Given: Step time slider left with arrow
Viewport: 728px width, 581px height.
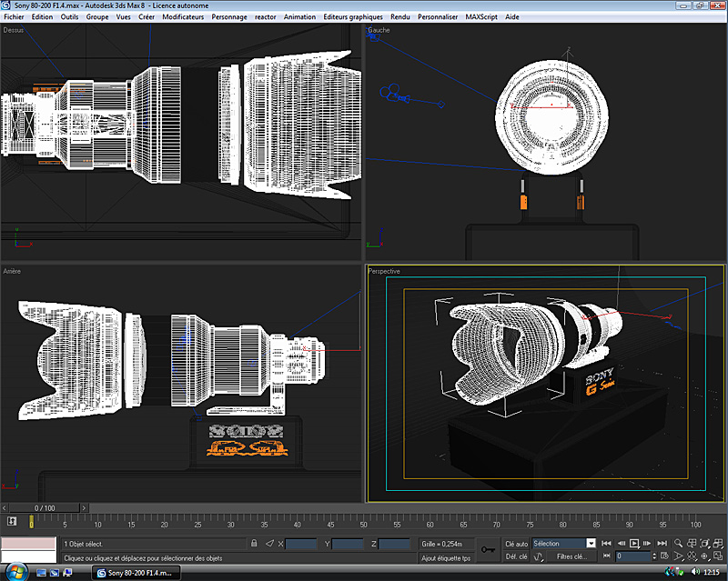Looking at the screenshot, I should point(5,507).
